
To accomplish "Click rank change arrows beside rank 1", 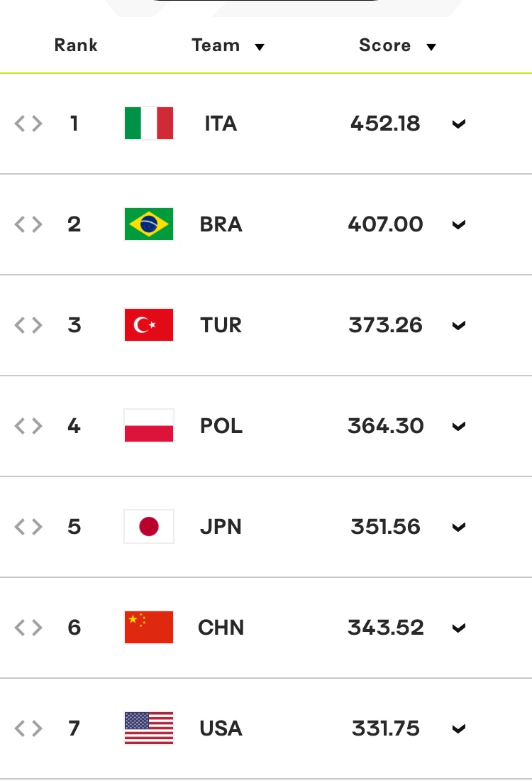I will (28, 124).
